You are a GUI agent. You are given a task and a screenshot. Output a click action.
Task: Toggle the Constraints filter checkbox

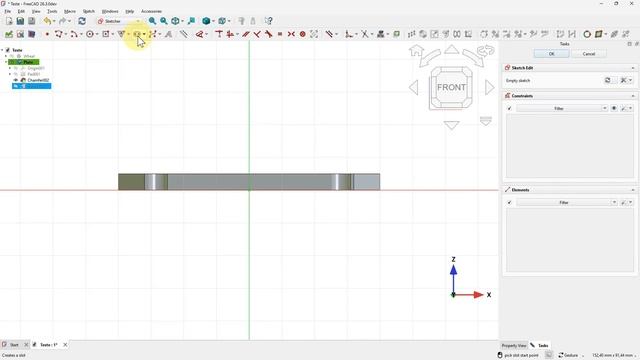pyautogui.click(x=509, y=109)
